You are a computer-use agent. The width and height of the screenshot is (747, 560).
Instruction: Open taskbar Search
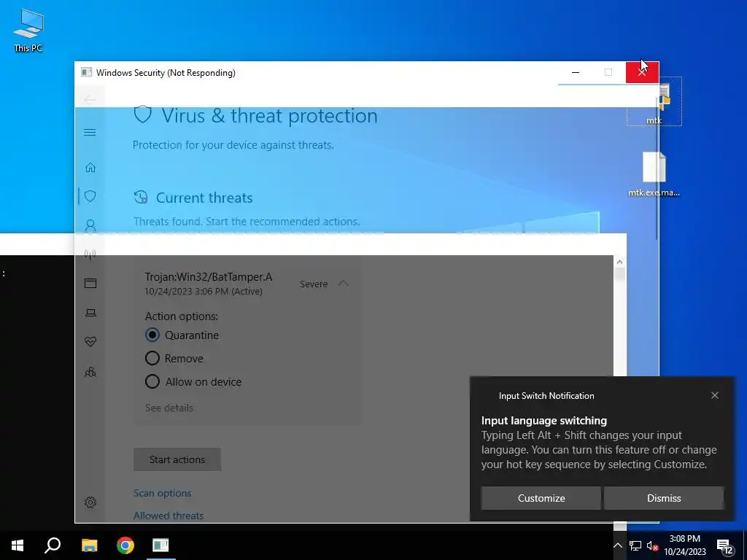53,545
